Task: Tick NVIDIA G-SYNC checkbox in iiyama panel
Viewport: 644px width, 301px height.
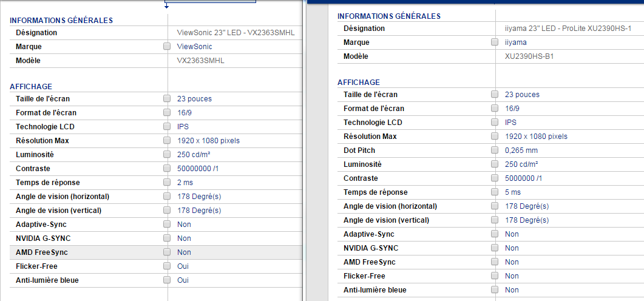Action: [495, 248]
